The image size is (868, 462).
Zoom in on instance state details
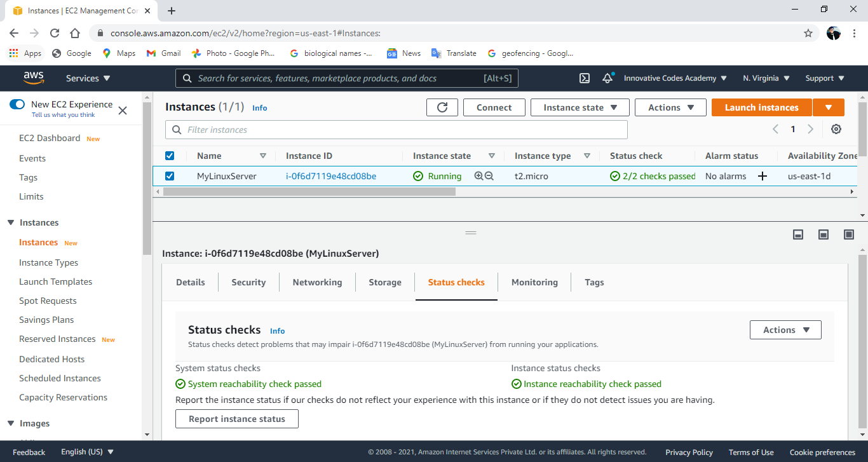(x=478, y=176)
